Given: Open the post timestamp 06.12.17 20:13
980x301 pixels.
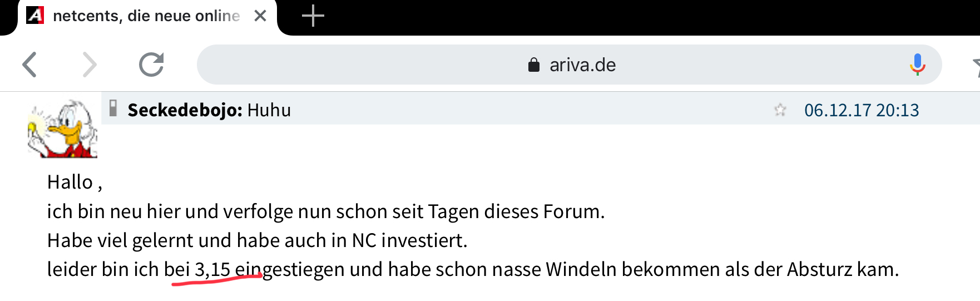Looking at the screenshot, I should pyautogui.click(x=861, y=110).
